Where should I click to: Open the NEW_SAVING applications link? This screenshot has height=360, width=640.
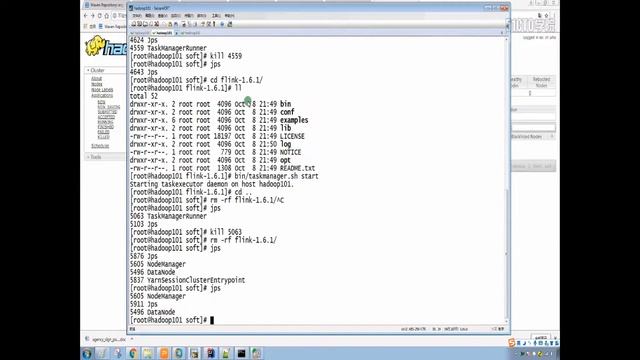point(109,107)
